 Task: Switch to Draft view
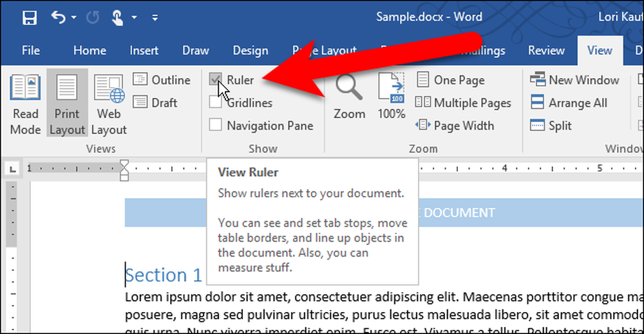pos(155,103)
